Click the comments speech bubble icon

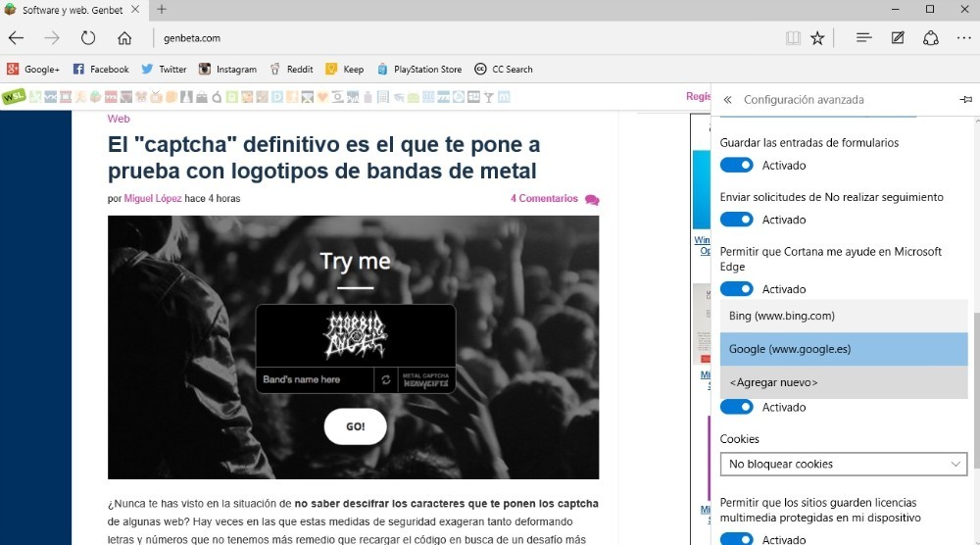[592, 199]
